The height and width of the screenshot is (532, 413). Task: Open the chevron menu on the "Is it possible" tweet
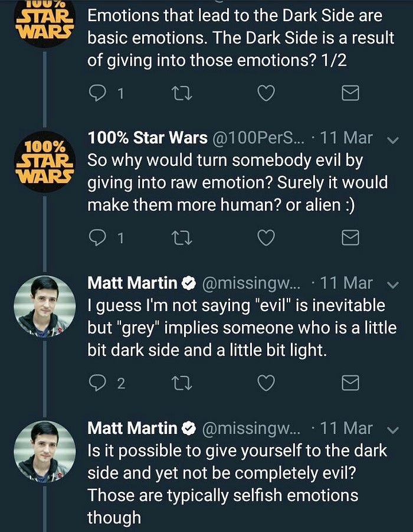point(391,429)
